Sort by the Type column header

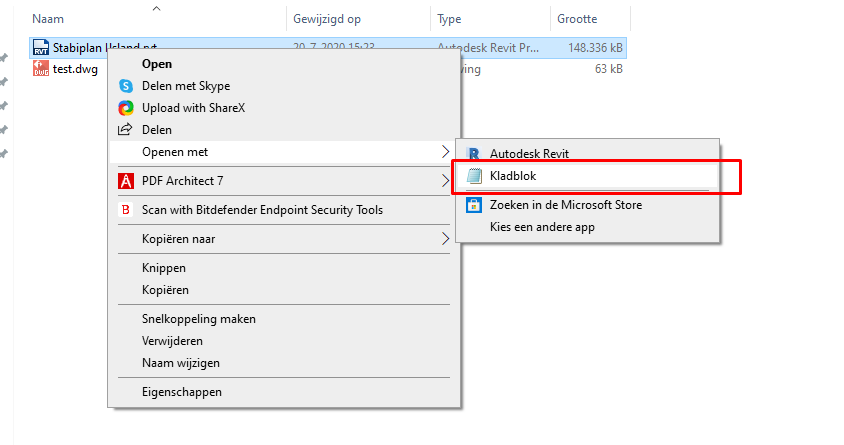pyautogui.click(x=449, y=19)
